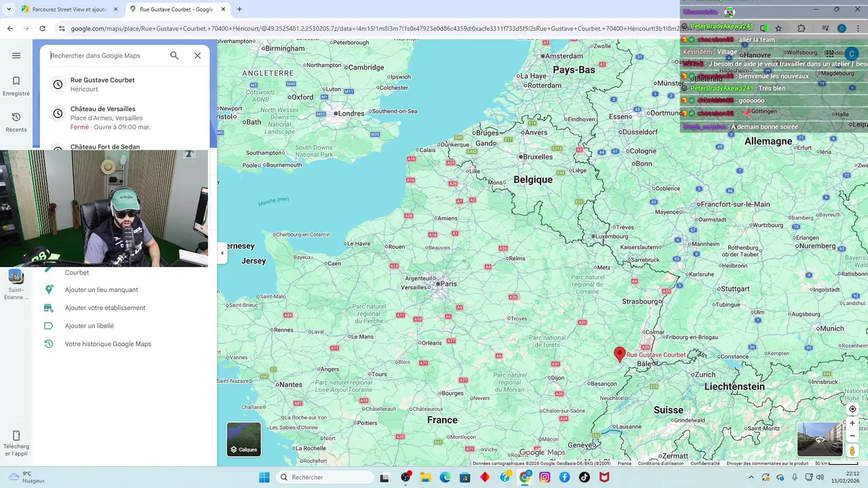
Task: Click Ajouter votre établissement
Action: pyautogui.click(x=105, y=308)
